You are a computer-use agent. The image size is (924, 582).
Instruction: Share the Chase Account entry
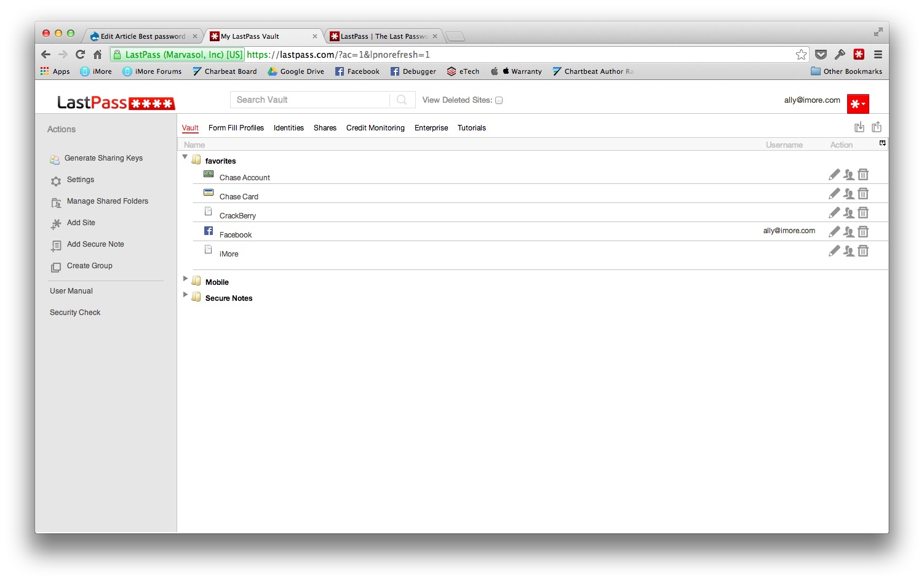(x=849, y=175)
